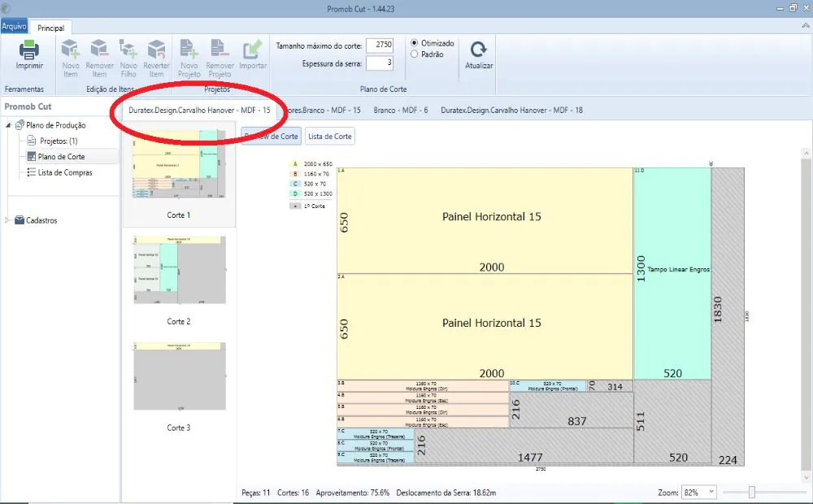Open the Zoom percentage dropdown
813x504 pixels.
711,493
